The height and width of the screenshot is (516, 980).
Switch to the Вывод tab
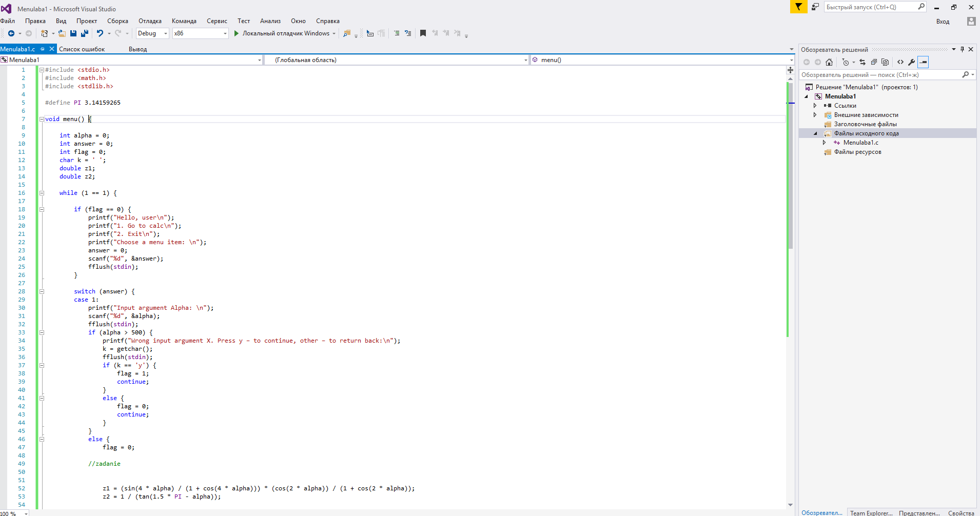click(x=138, y=49)
